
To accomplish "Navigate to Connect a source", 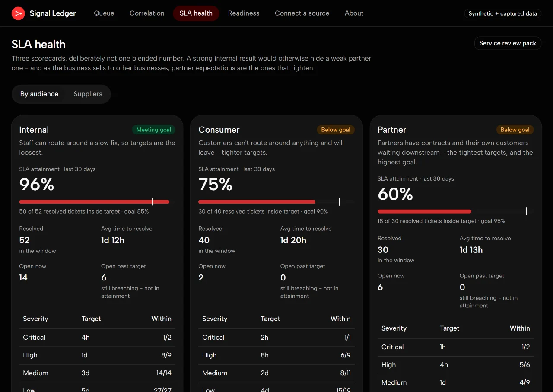I will pos(302,13).
